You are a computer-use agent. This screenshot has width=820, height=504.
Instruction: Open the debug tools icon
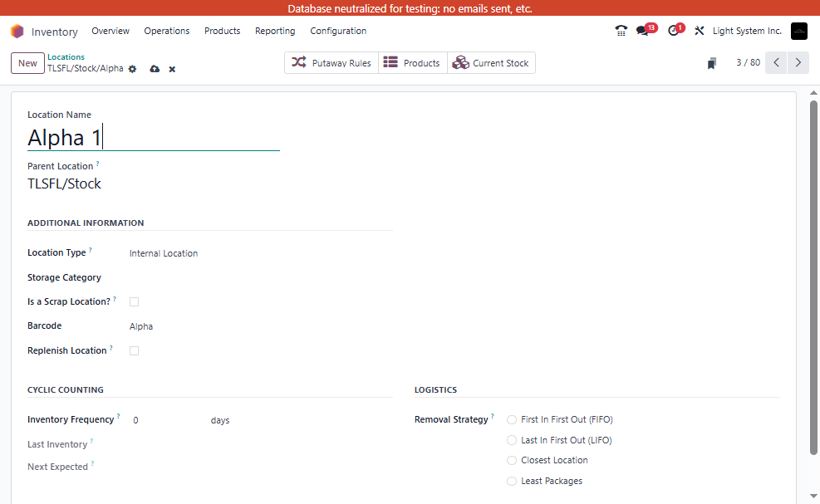coord(700,31)
